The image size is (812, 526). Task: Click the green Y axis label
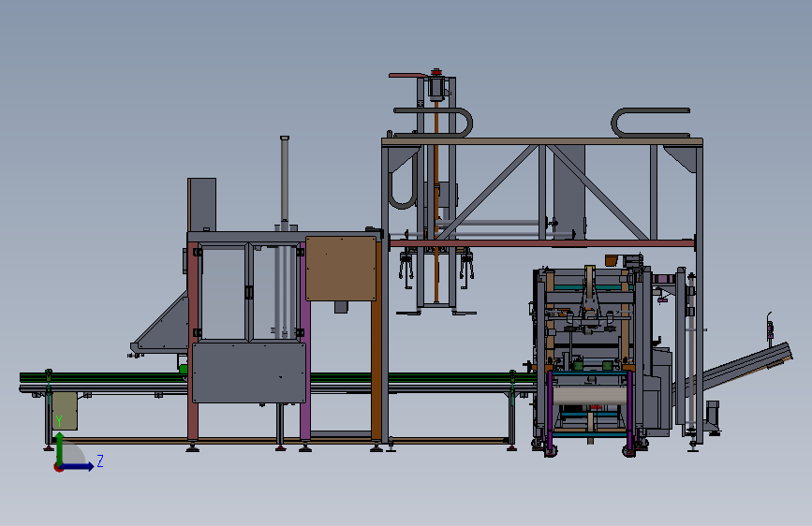pyautogui.click(x=59, y=421)
